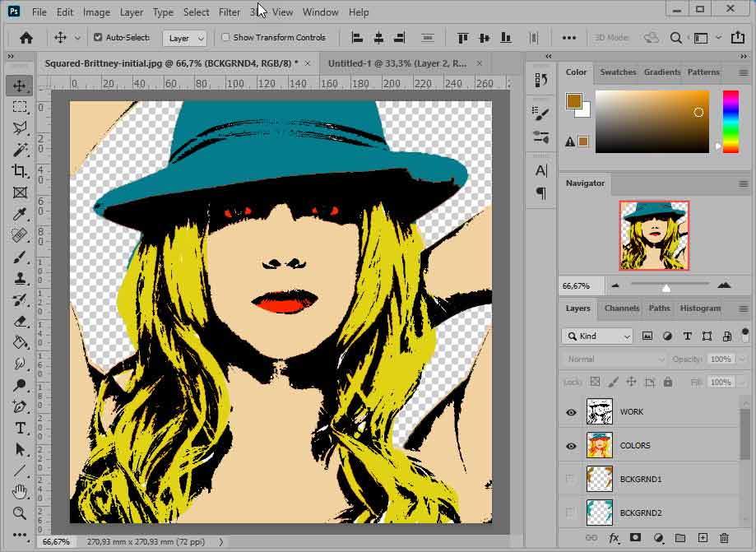The image size is (756, 552).
Task: Show the BCKGRND2 layer
Action: coord(571,513)
